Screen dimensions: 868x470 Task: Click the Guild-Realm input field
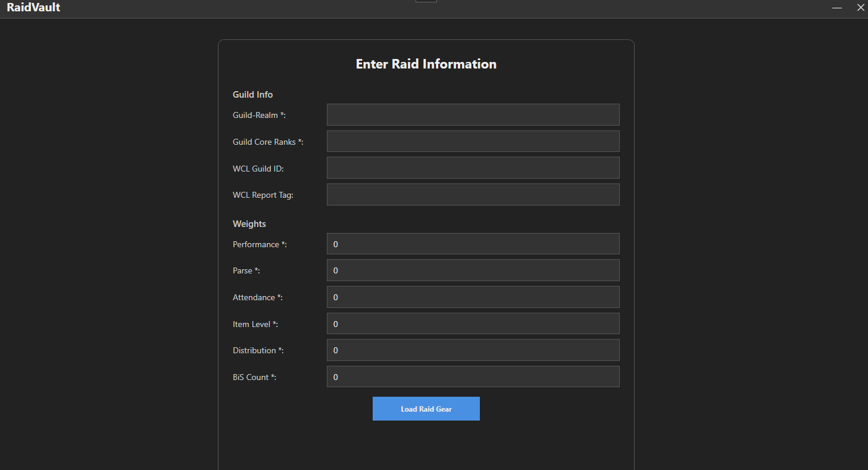tap(473, 114)
